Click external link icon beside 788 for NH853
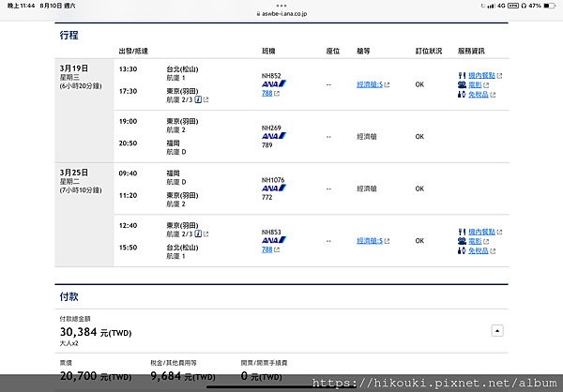The width and height of the screenshot is (563, 392). pyautogui.click(x=277, y=249)
